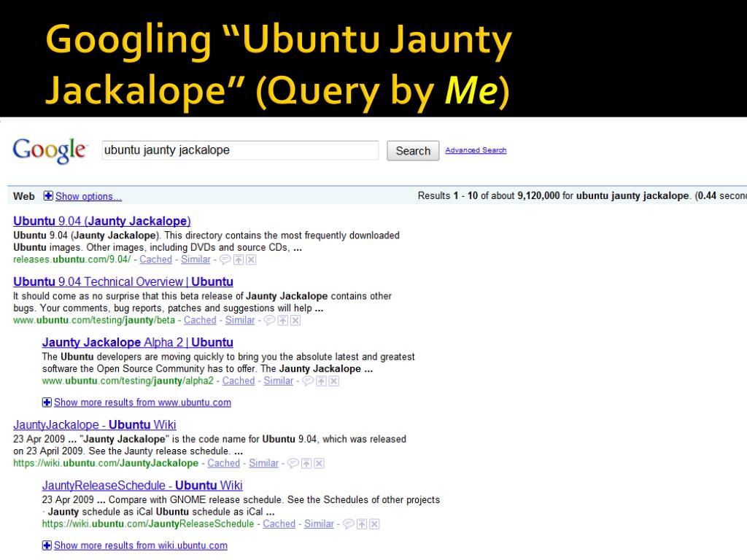Click the wiki.ubuntu.com/JauntyReleaseSchedule URL text
Viewport: 747px width, 560px height.
tap(148, 524)
